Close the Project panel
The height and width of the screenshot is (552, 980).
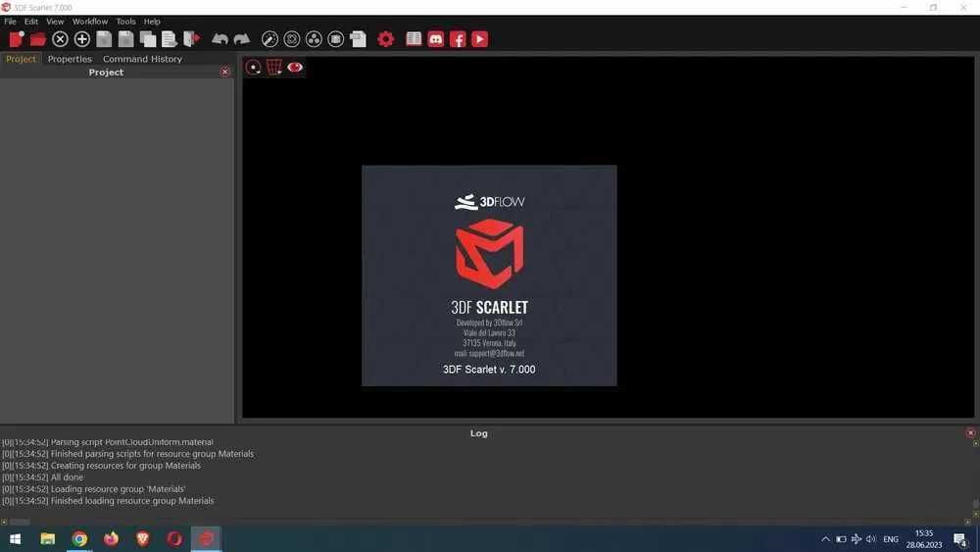click(225, 72)
